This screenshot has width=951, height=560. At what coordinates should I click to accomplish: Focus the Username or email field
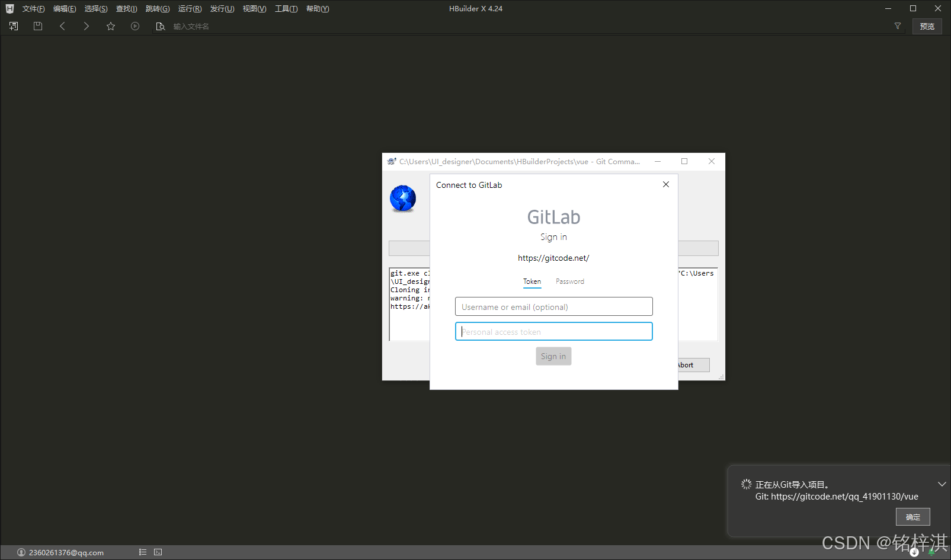pyautogui.click(x=554, y=306)
